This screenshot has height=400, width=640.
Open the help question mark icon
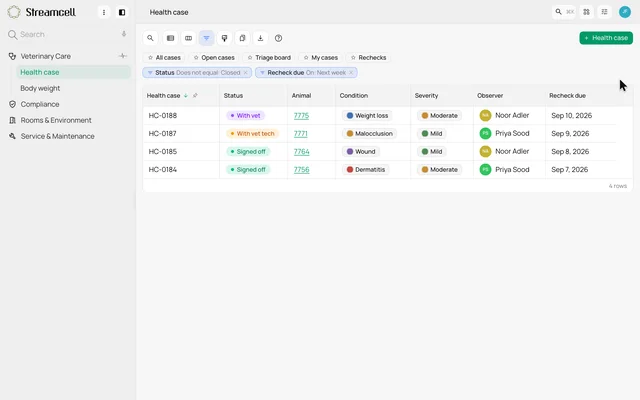point(278,38)
